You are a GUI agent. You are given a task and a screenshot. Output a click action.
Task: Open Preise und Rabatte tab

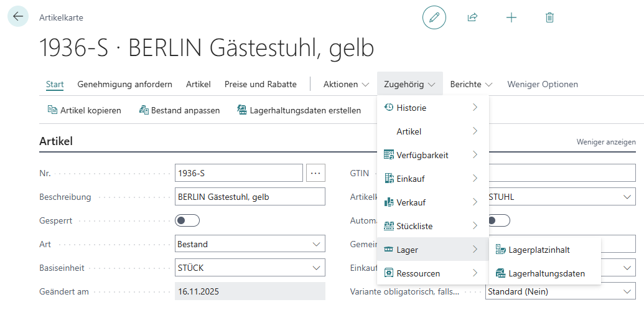click(260, 84)
